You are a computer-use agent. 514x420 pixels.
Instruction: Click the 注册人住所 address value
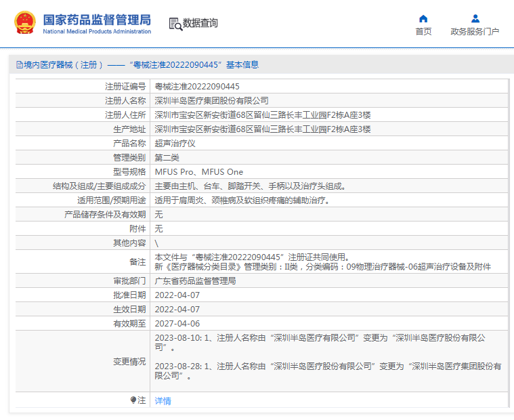(x=263, y=115)
